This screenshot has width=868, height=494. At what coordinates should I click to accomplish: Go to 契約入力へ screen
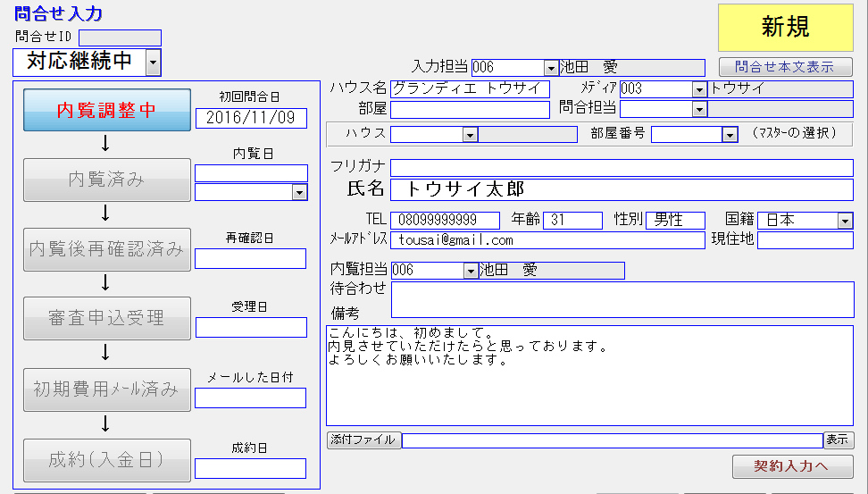(791, 465)
